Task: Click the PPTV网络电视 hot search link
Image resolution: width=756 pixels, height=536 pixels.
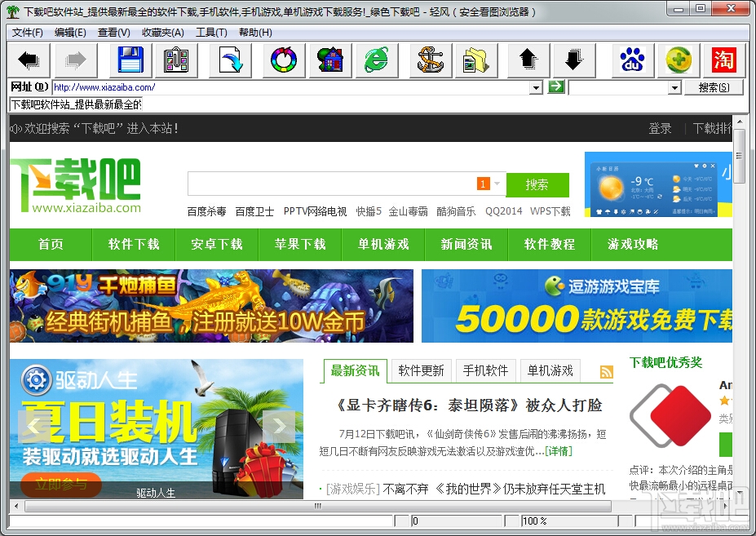Action: tap(316, 211)
